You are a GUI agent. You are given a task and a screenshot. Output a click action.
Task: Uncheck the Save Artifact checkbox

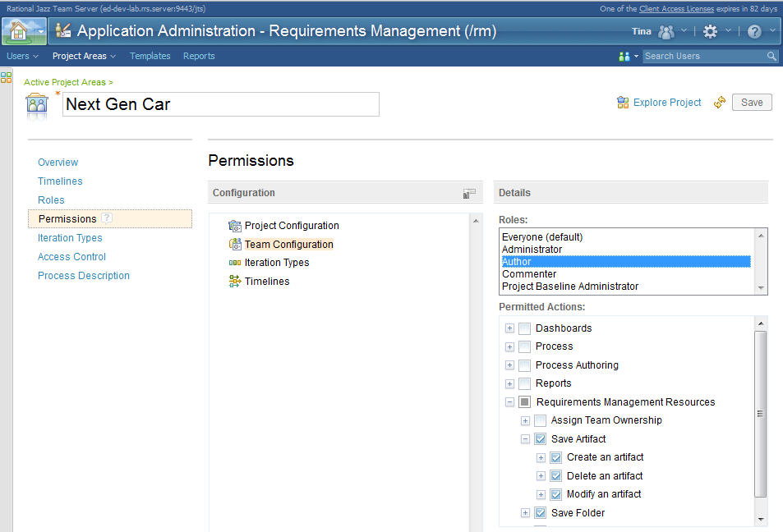pos(540,438)
